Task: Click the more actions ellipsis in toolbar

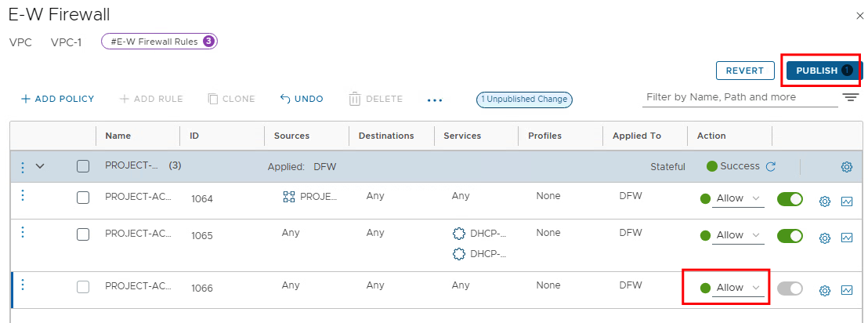Action: click(x=435, y=100)
